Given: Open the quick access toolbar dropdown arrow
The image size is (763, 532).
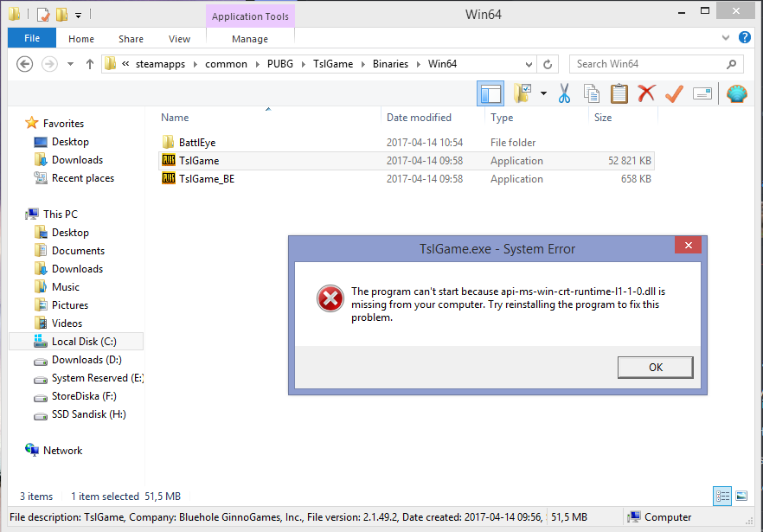Looking at the screenshot, I should [79, 15].
